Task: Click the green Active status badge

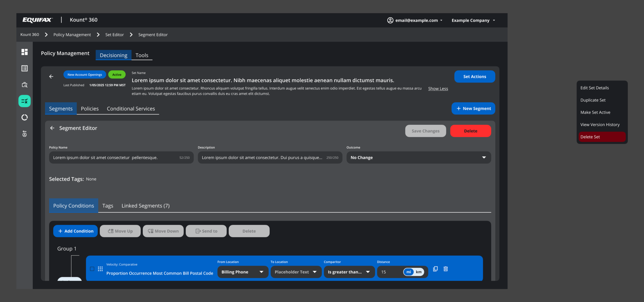Action: [x=117, y=74]
